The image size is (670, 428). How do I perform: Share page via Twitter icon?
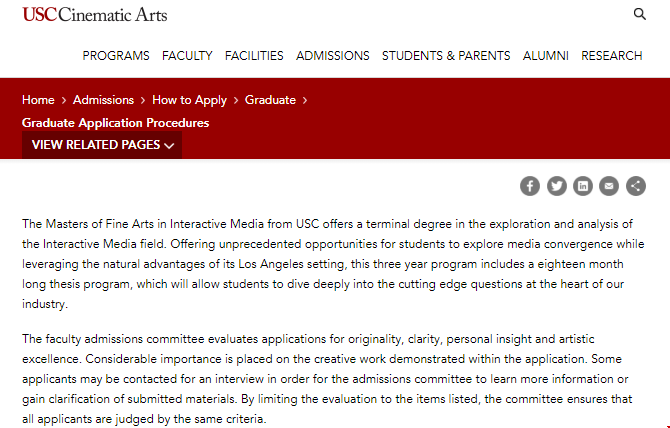point(557,186)
